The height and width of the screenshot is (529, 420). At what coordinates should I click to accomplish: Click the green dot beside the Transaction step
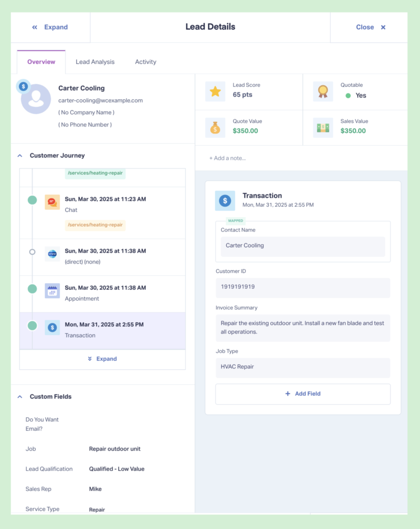click(x=32, y=326)
